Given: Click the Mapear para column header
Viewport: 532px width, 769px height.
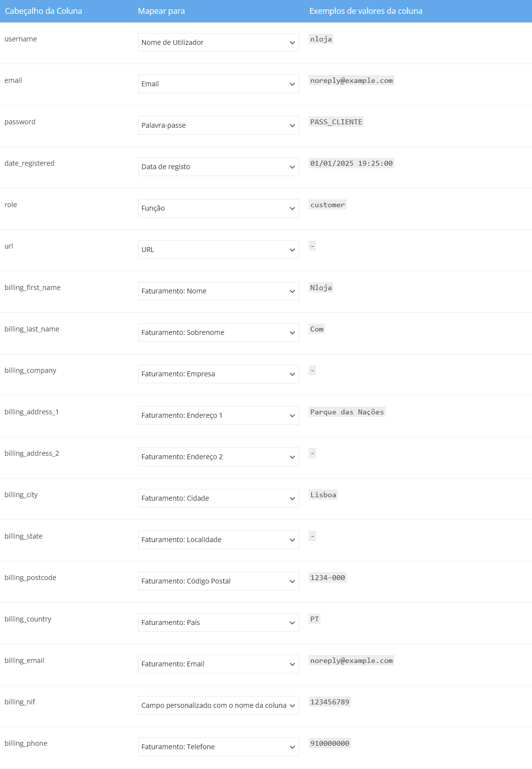Looking at the screenshot, I should tap(161, 11).
